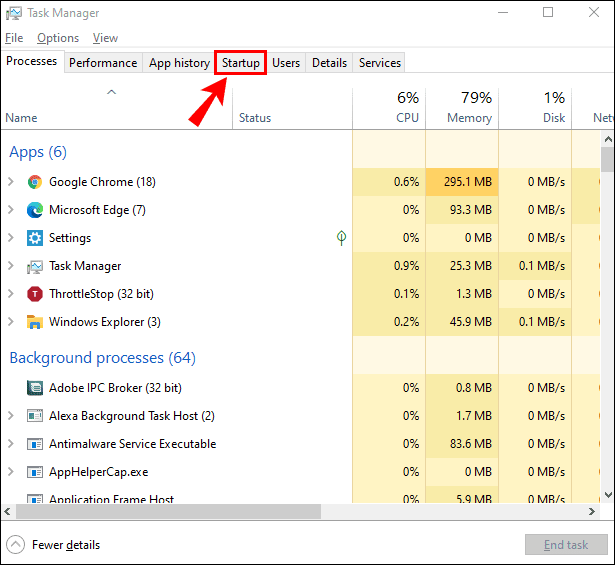Select the Windows Explorer (3) row name
The width and height of the screenshot is (615, 565).
point(105,322)
